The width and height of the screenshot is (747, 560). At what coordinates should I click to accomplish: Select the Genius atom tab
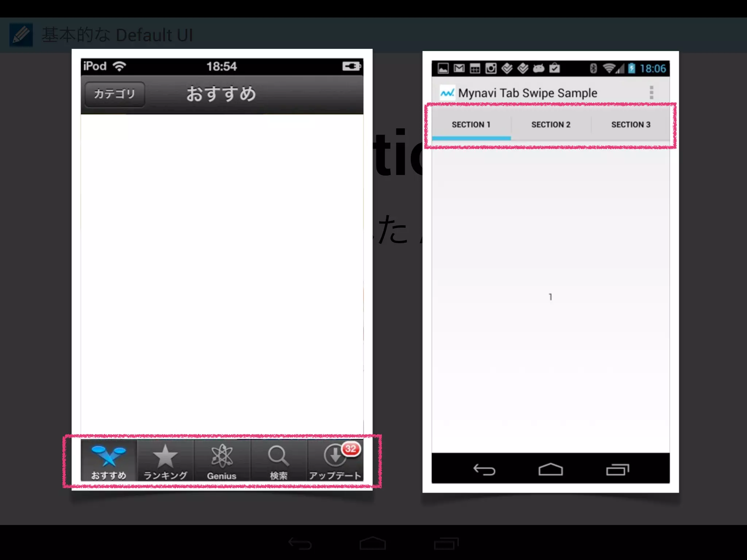tap(222, 461)
